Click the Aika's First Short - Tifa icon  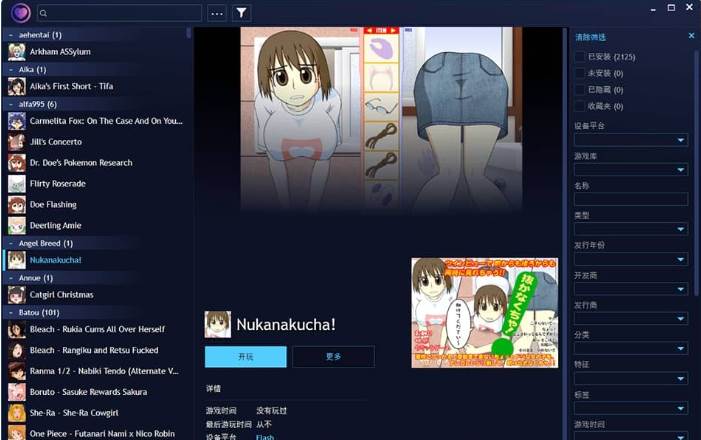(17, 86)
